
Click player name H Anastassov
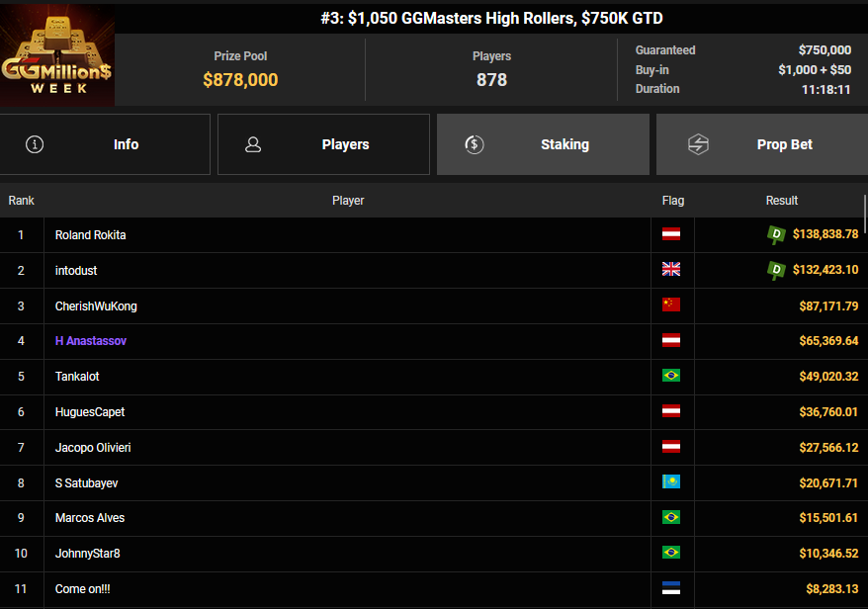91,341
